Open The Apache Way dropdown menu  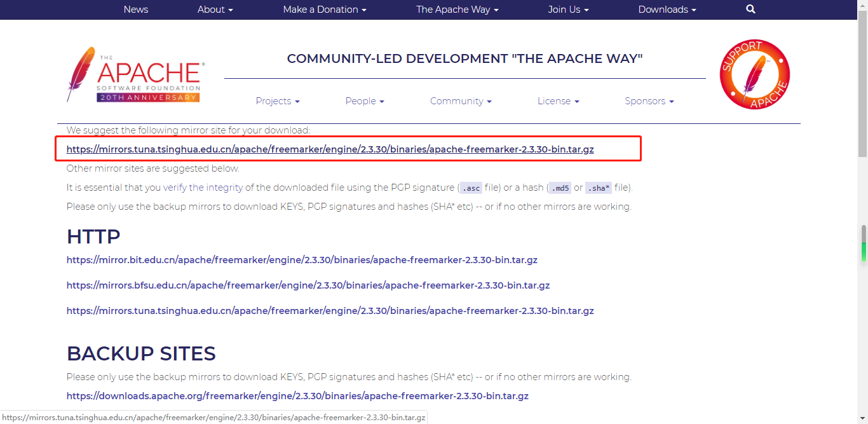click(x=458, y=10)
